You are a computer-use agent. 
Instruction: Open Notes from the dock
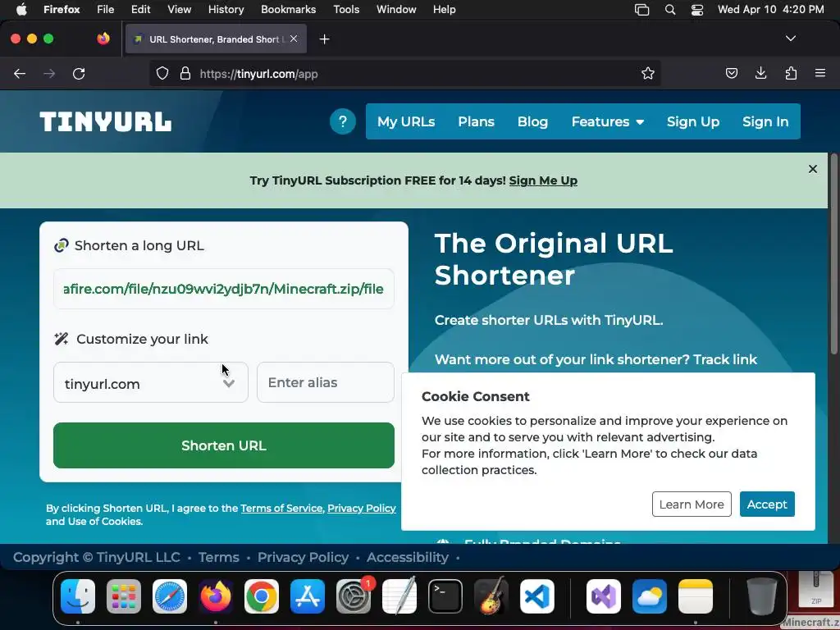(x=696, y=596)
